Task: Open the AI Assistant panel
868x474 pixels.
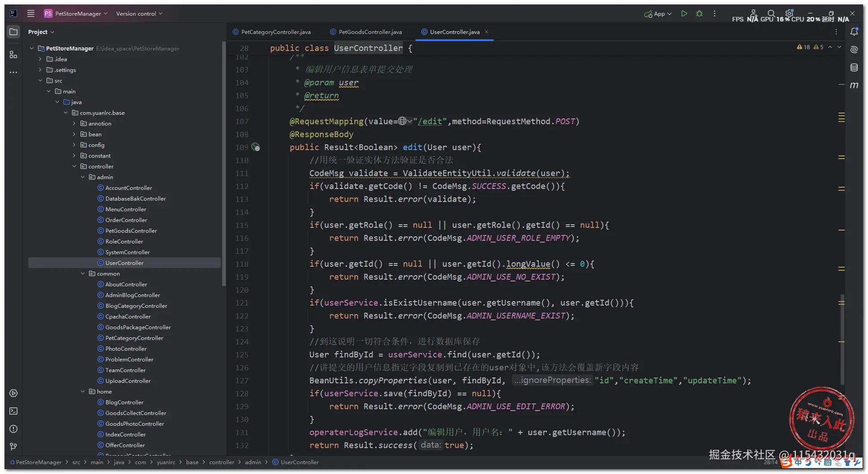Action: click(854, 49)
